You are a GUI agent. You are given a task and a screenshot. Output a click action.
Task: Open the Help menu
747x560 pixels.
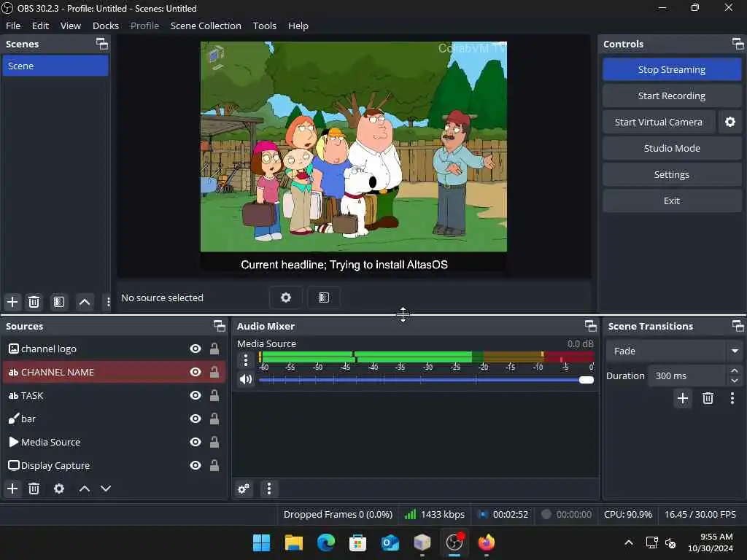[x=298, y=26]
